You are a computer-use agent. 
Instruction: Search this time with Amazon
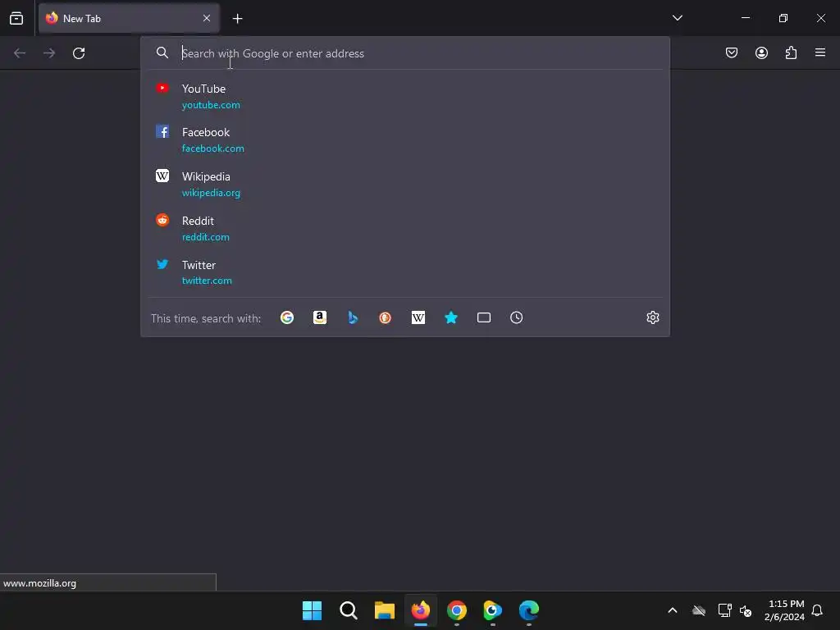click(x=320, y=317)
